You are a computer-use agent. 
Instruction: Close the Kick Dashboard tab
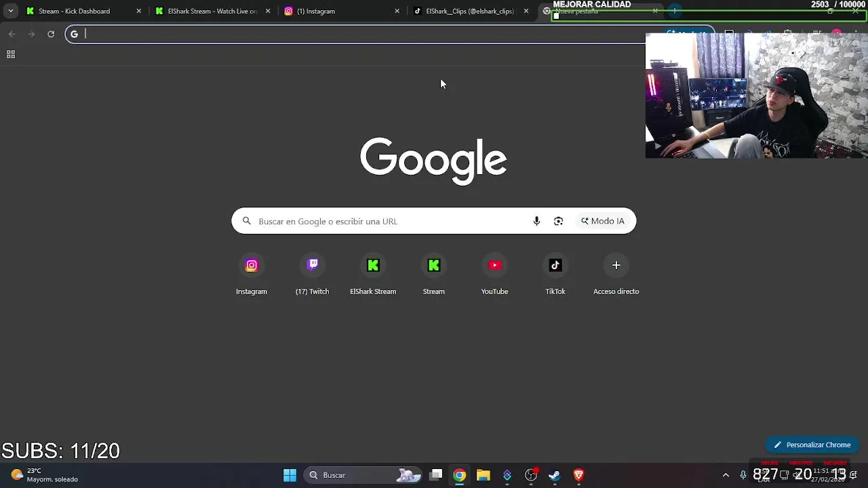139,11
